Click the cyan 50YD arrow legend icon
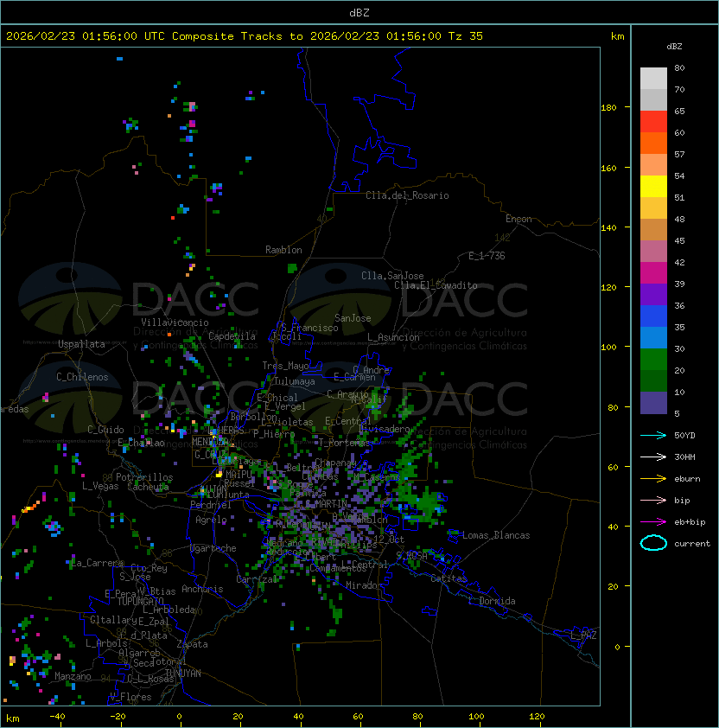The height and width of the screenshot is (728, 719). (x=653, y=435)
